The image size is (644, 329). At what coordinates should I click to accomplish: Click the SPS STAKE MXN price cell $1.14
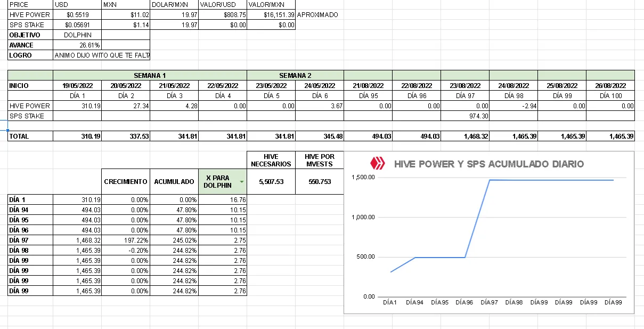point(126,25)
